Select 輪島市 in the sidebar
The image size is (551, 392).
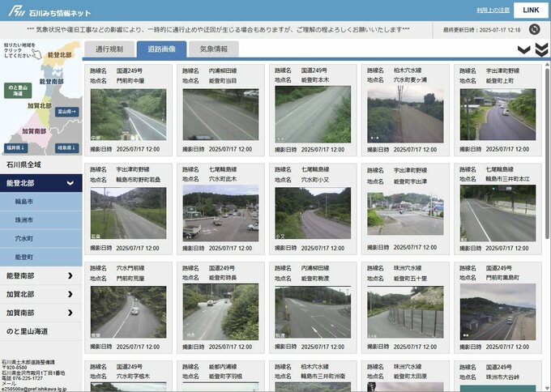click(41, 202)
